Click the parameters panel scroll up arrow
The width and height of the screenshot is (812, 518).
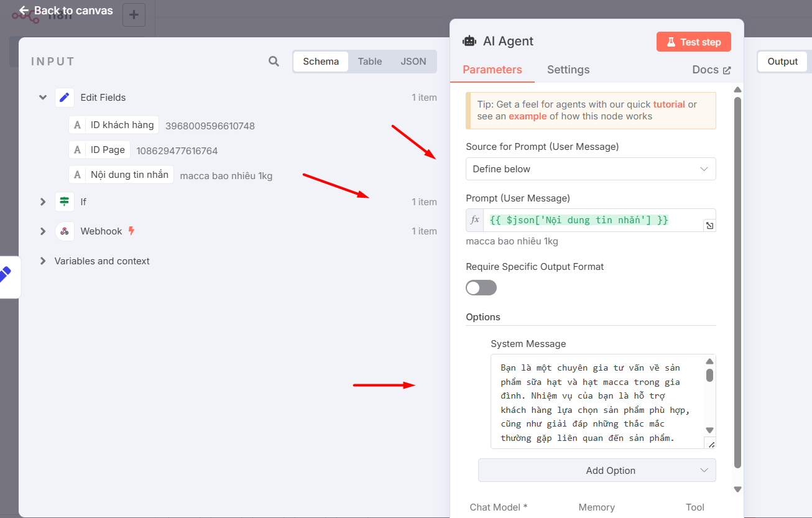click(x=738, y=90)
